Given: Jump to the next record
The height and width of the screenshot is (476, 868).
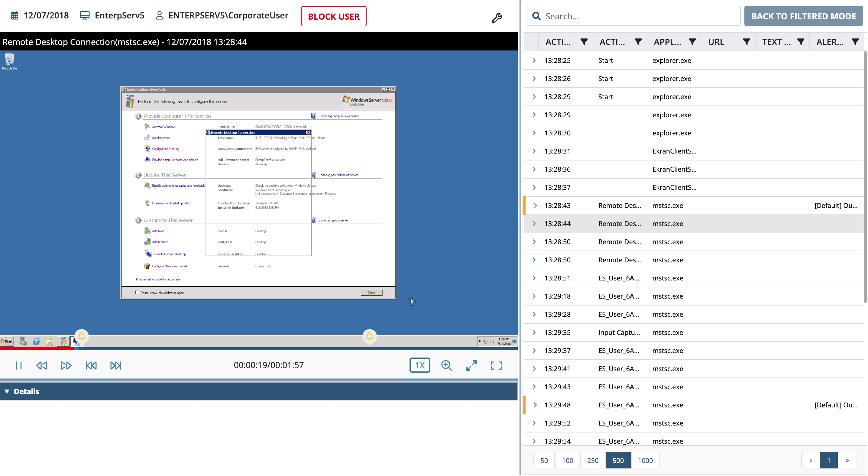Looking at the screenshot, I should pyautogui.click(x=115, y=365).
